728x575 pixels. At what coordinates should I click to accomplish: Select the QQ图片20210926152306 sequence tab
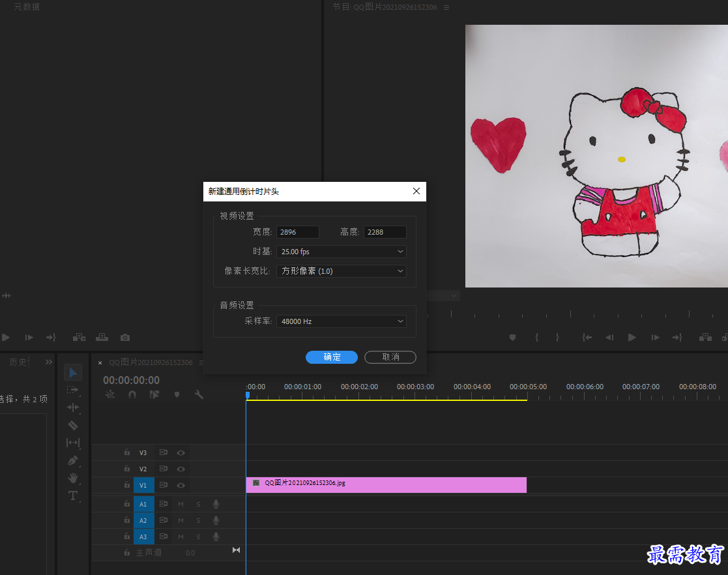click(x=151, y=362)
